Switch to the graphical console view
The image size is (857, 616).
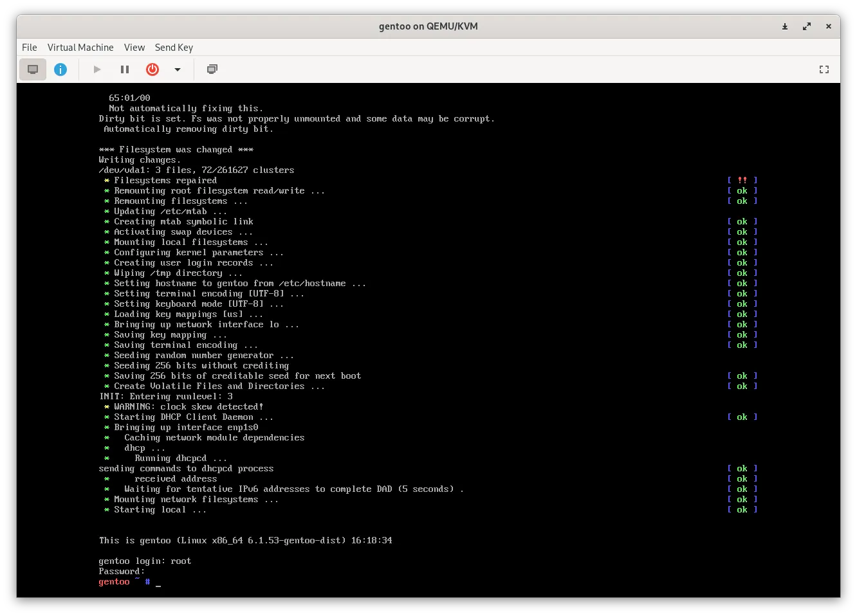[33, 69]
